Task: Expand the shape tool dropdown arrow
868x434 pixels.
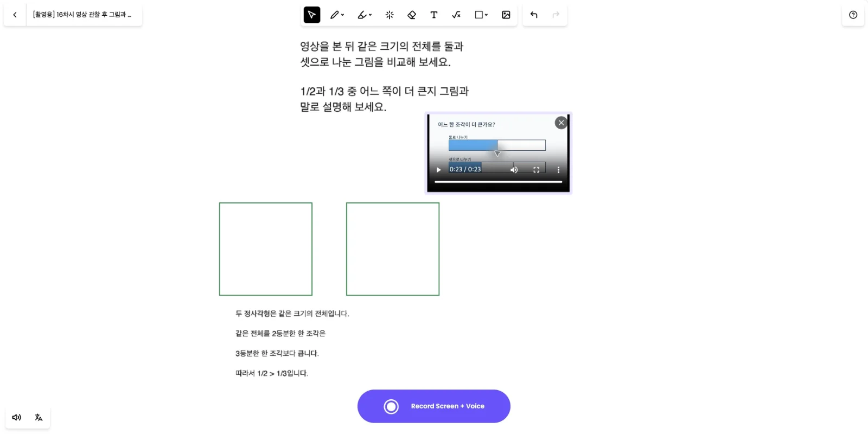Action: [x=487, y=15]
